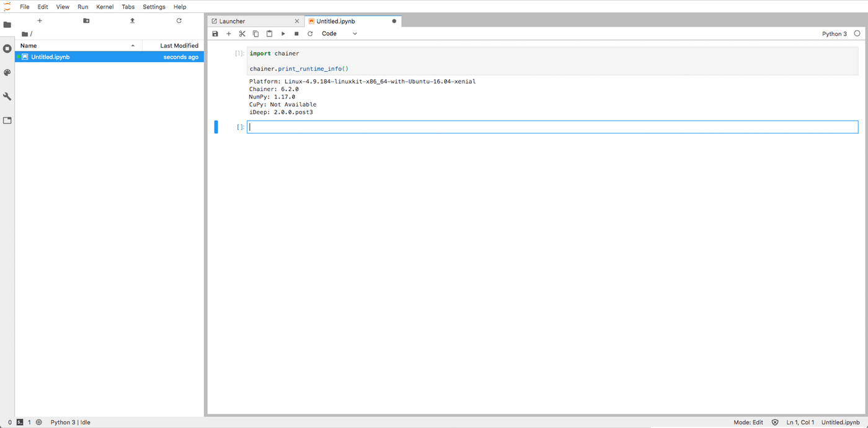
Task: Click the notebook trust shield icon
Action: point(775,422)
